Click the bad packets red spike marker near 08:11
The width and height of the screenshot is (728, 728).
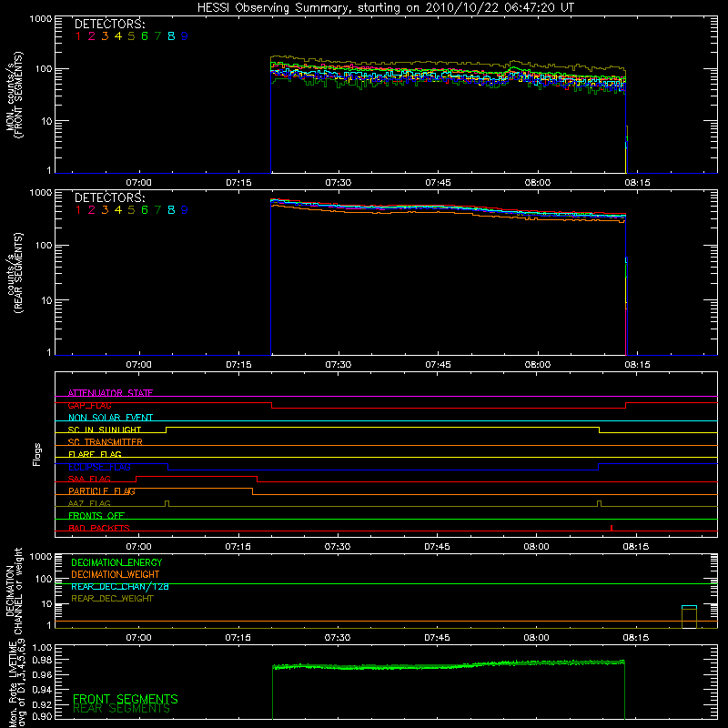click(612, 528)
